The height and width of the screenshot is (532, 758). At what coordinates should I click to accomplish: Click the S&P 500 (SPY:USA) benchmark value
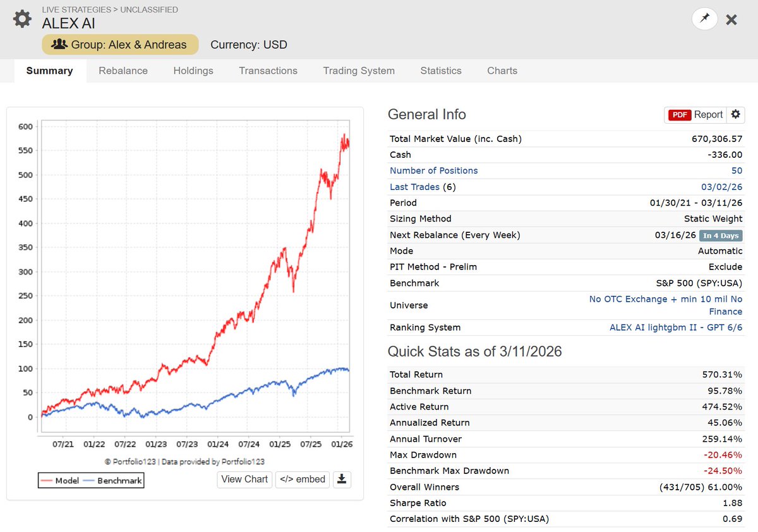[x=699, y=283]
